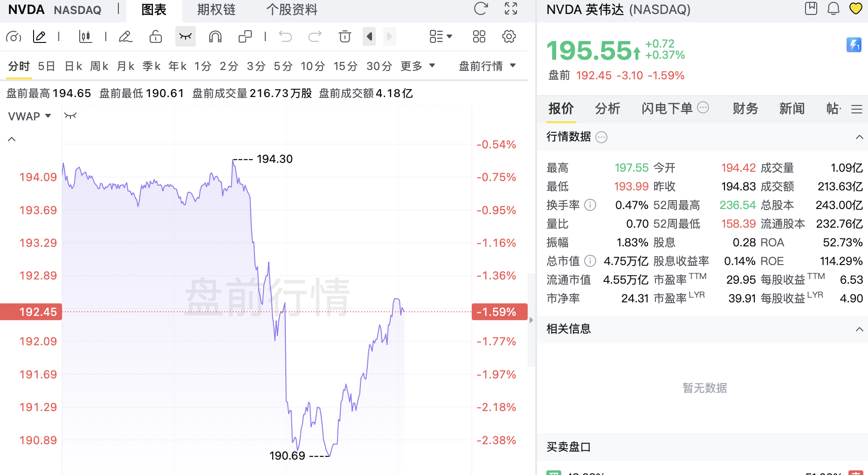Switch to the 图表 tab
Image resolution: width=868 pixels, height=475 pixels.
click(154, 9)
